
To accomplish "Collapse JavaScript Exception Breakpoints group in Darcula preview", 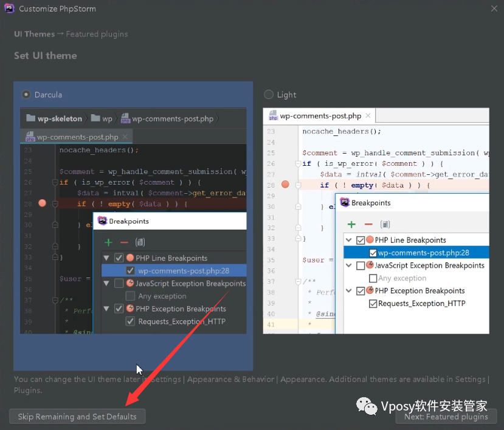I will (x=106, y=283).
